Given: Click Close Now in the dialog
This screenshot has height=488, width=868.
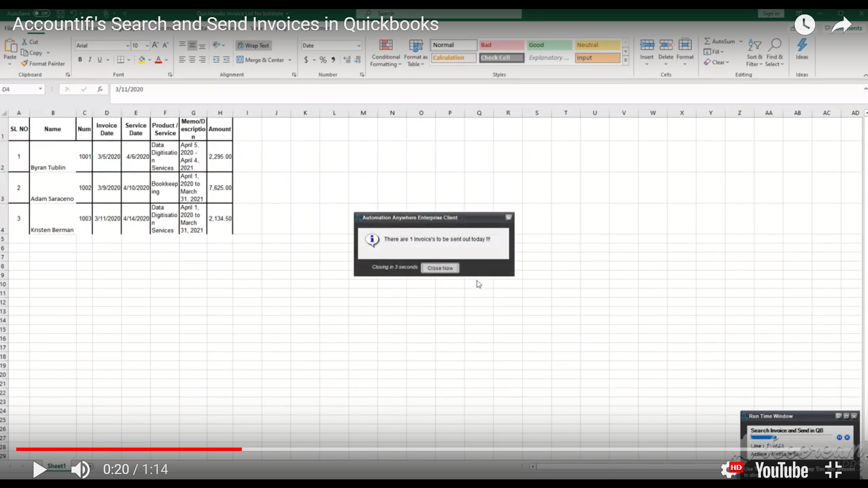Looking at the screenshot, I should (x=440, y=268).
